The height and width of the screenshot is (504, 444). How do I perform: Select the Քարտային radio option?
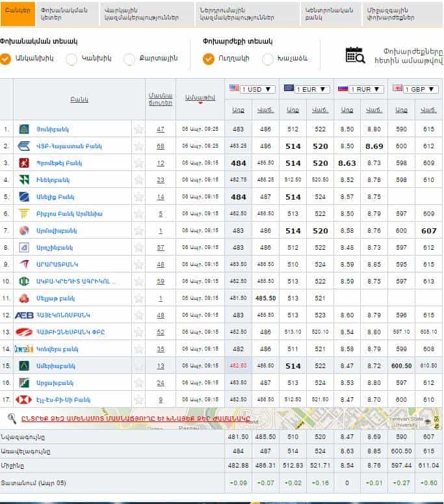click(129, 59)
